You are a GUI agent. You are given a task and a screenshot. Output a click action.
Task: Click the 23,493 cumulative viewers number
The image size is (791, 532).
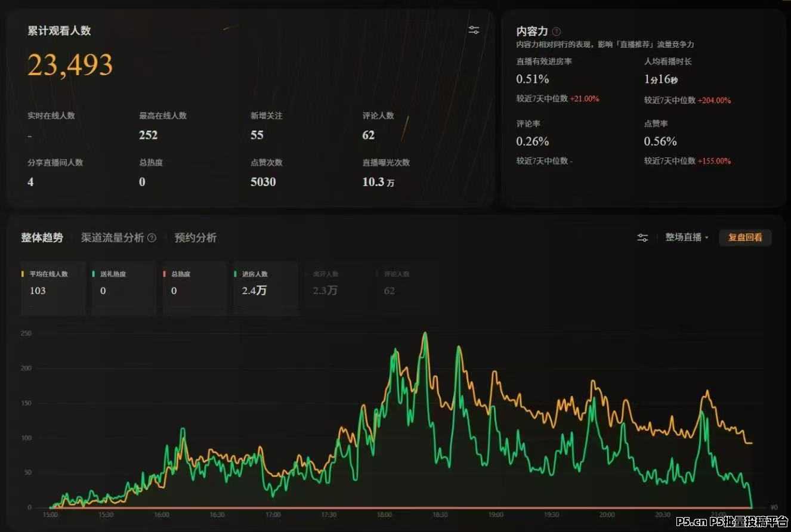click(70, 65)
